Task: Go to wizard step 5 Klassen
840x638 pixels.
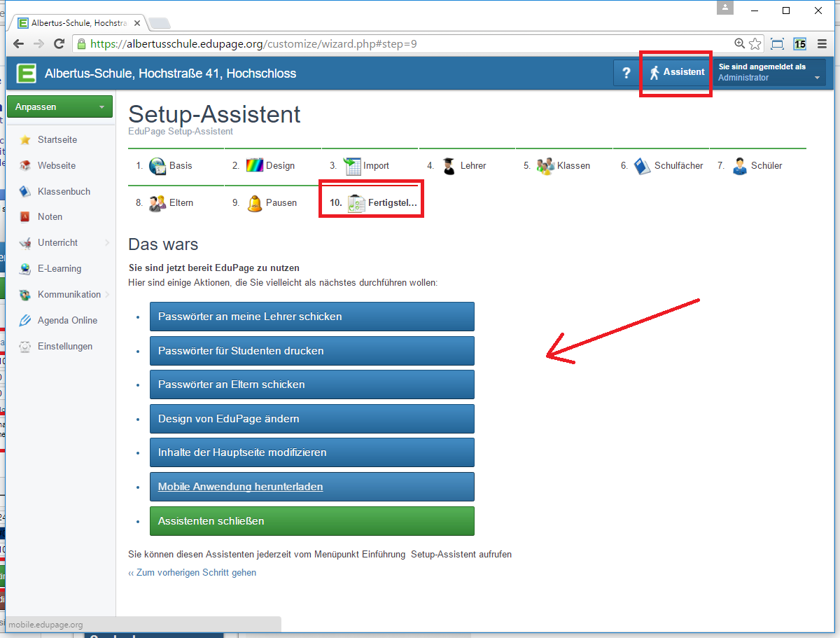Action: pos(564,166)
